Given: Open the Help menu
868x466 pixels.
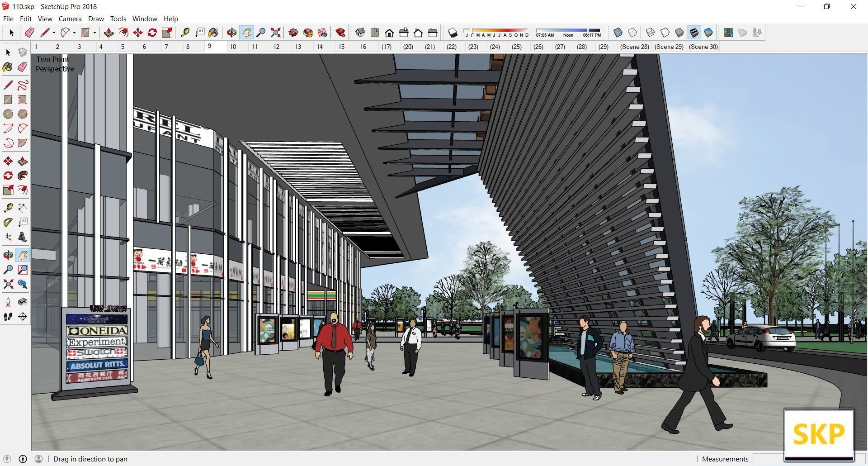Looking at the screenshot, I should coord(171,19).
